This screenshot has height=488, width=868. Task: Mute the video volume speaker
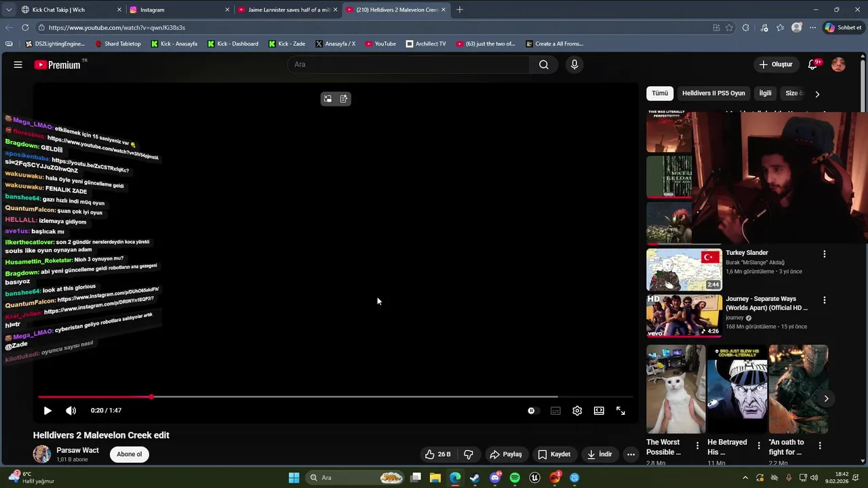(71, 411)
